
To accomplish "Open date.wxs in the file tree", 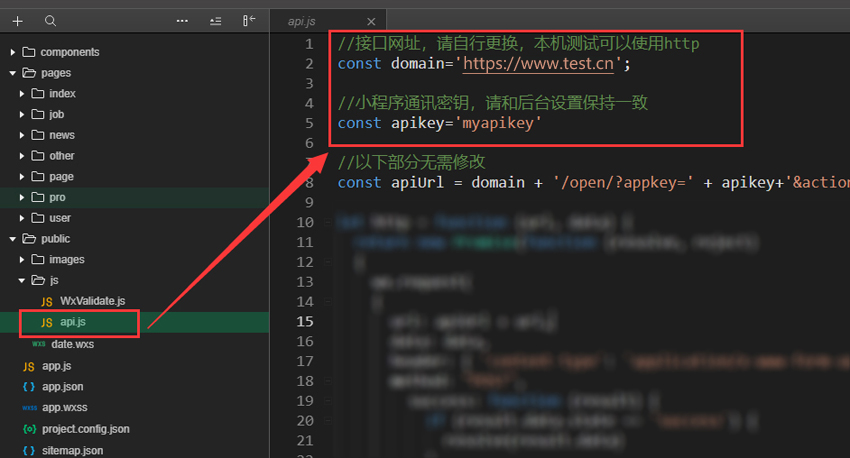I will click(73, 344).
